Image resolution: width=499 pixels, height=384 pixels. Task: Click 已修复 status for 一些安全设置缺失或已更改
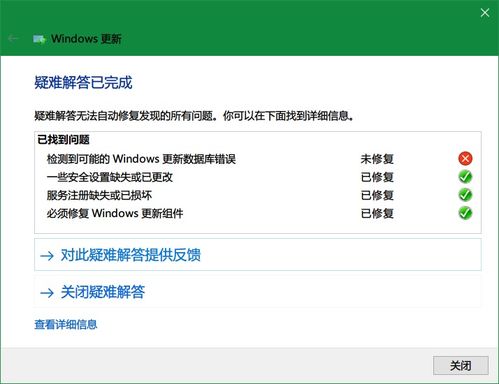377,177
